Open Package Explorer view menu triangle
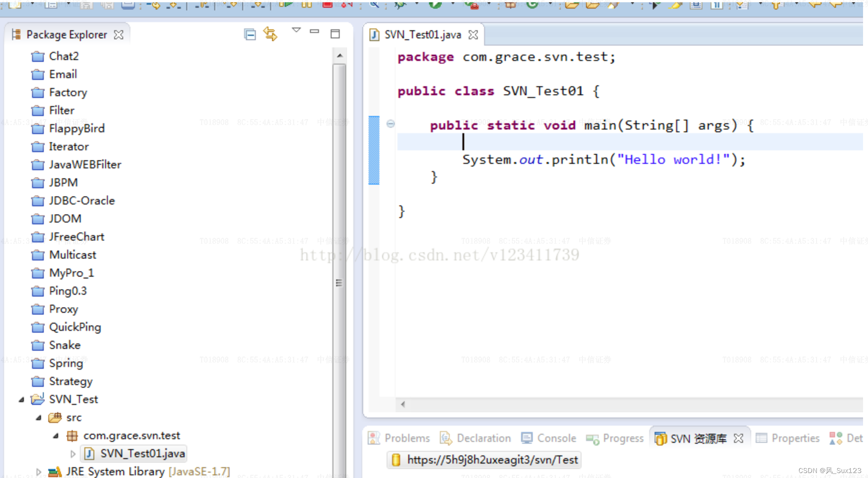 tap(296, 30)
